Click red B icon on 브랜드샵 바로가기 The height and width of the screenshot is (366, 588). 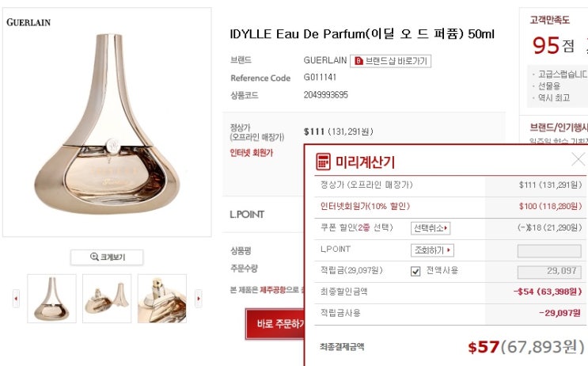click(358, 61)
